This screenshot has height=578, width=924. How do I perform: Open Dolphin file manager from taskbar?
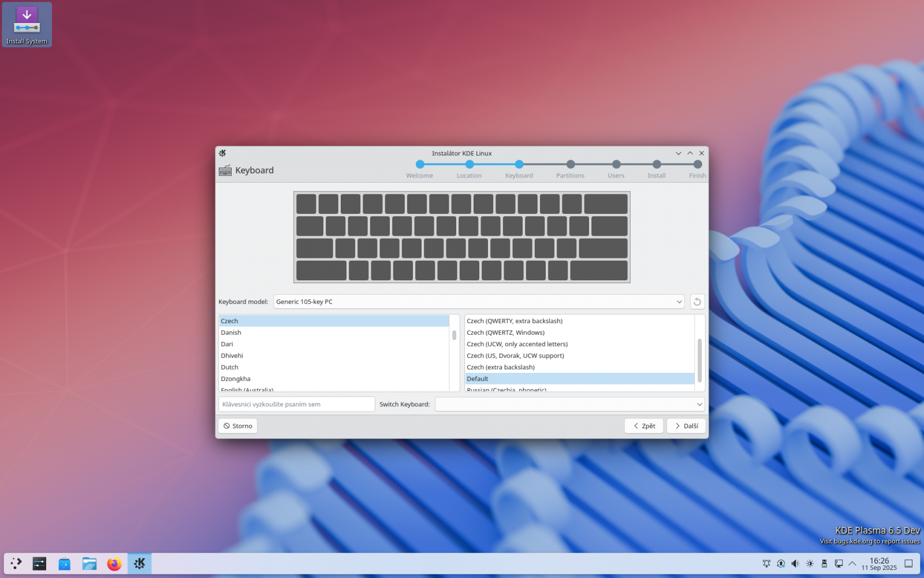pos(90,564)
